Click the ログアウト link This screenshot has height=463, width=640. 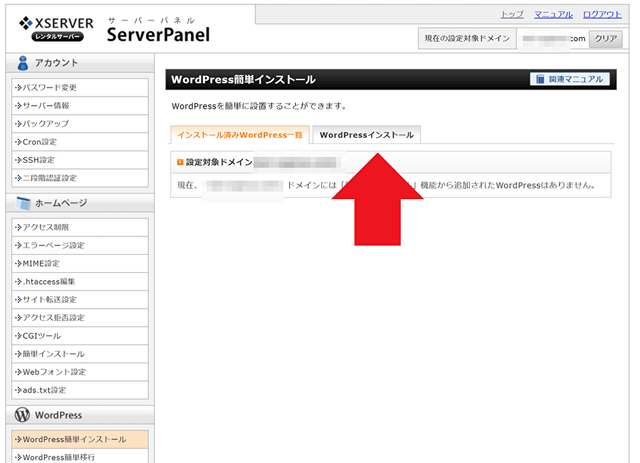(602, 15)
